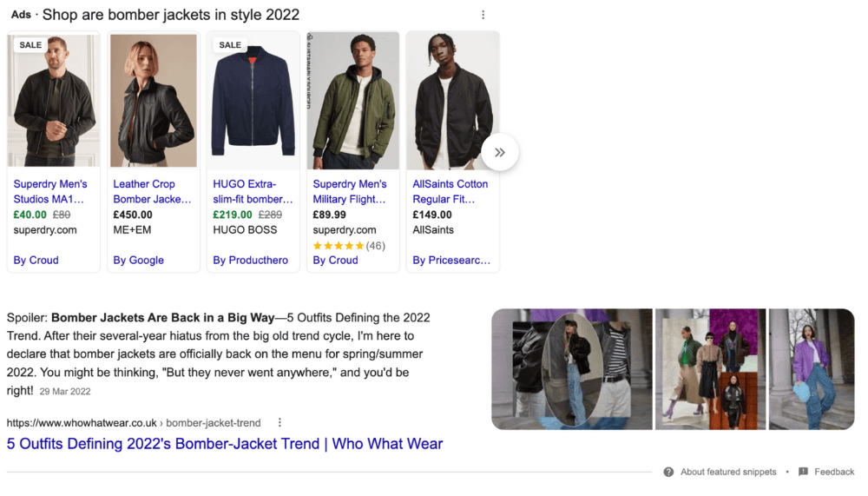Open the purple jacket snippet photo
Screen dimensions: 868x496
811,369
